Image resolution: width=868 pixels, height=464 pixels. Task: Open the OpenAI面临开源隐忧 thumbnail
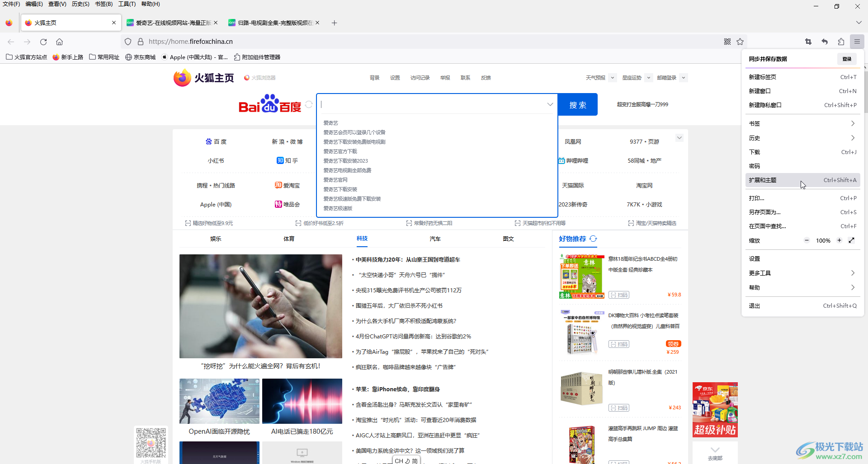coord(219,401)
